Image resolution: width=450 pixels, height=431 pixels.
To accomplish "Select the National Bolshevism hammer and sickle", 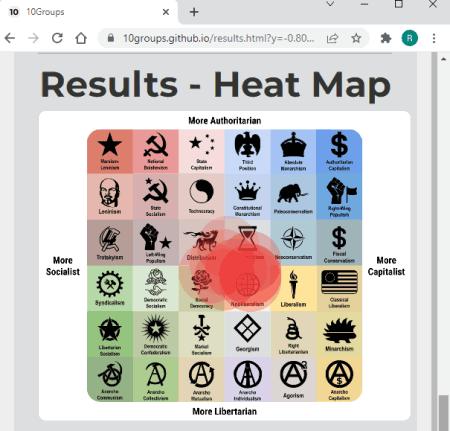I will [156, 145].
